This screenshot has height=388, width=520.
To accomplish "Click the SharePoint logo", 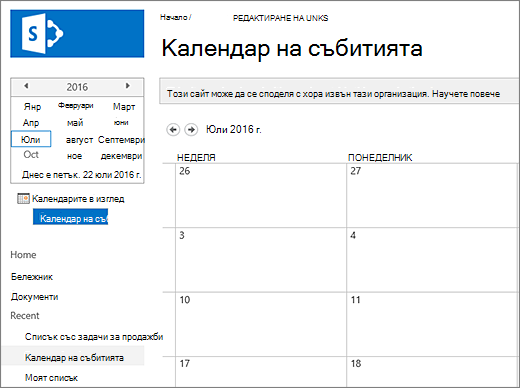I will [x=77, y=34].
